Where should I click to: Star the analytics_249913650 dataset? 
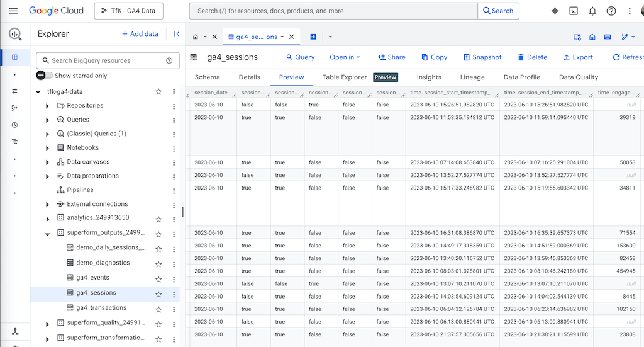158,219
